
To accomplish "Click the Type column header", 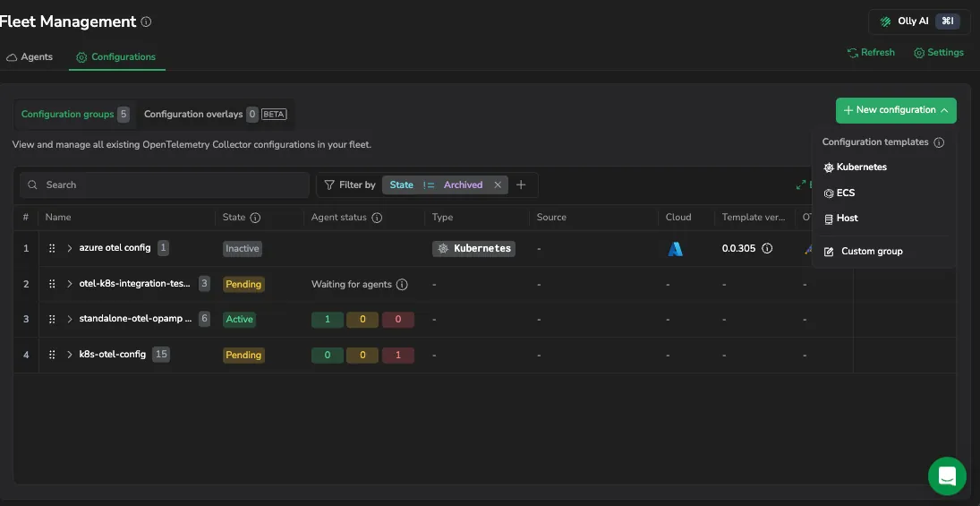I will pos(442,218).
